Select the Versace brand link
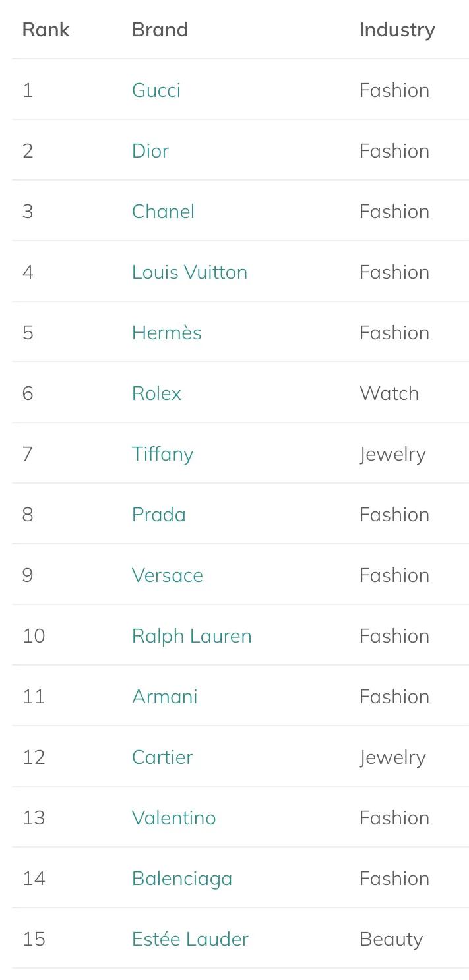This screenshot has width=469, height=980. (167, 575)
